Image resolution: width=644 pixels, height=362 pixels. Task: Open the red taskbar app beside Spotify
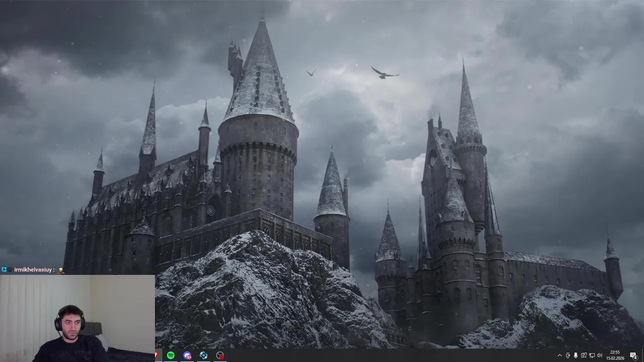pos(156,355)
